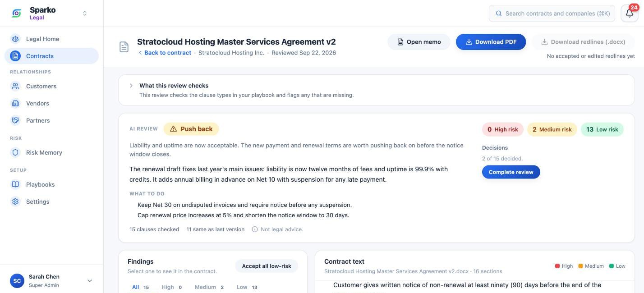Click the Sparko logo icon
The height and width of the screenshot is (293, 644).
pyautogui.click(x=17, y=14)
